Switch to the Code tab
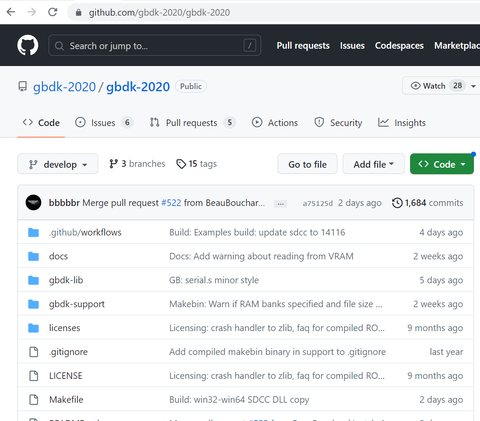Viewport: 480px width, 421px height. (x=41, y=123)
